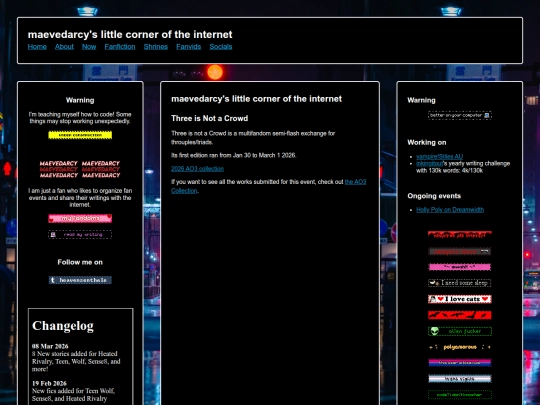Viewport: 540px width, 405px height.
Task: Click the 'Working on' heading
Action: 427,142
